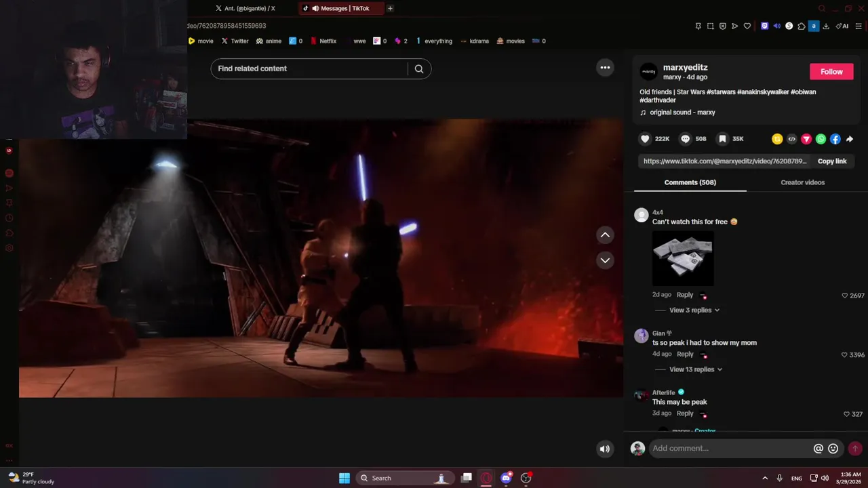Screen dimensions: 868x488
Task: Open the extensions puzzle icon
Action: click(801, 26)
